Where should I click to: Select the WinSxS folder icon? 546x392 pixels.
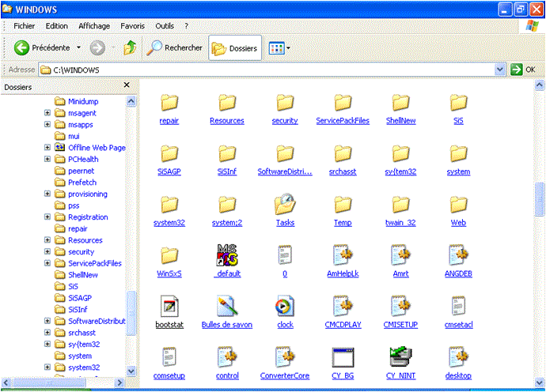[169, 255]
